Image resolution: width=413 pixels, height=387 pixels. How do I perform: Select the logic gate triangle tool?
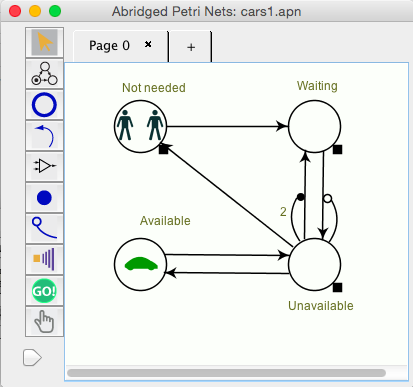pyautogui.click(x=44, y=166)
